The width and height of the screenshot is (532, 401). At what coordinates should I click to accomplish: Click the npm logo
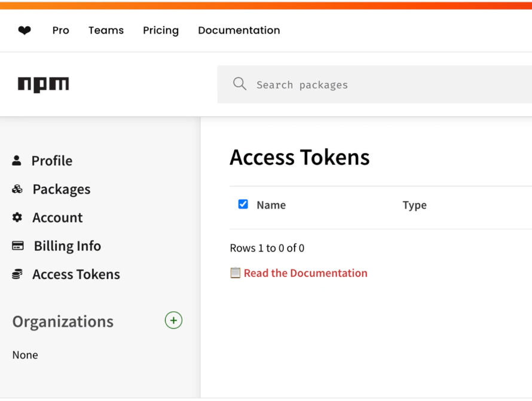point(42,84)
